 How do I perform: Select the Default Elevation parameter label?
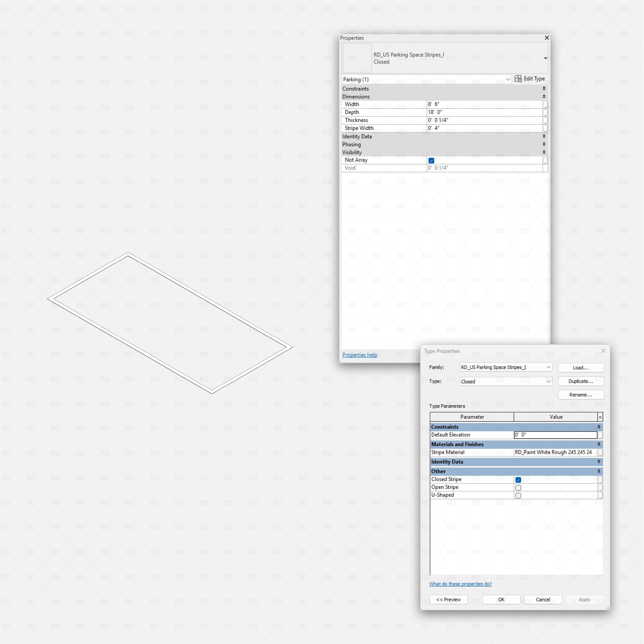[450, 435]
